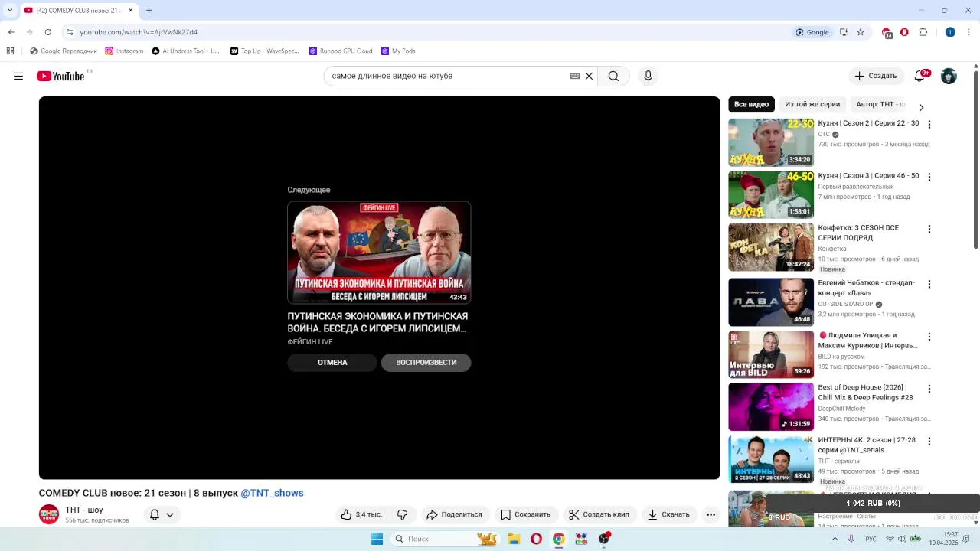Open the Extensions puzzle menu
The image size is (980, 551).
923,32
